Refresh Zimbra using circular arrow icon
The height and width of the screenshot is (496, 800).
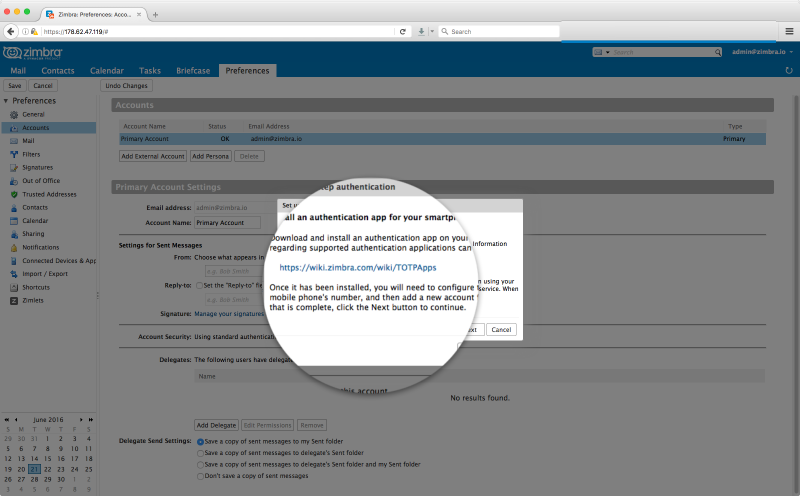(789, 70)
